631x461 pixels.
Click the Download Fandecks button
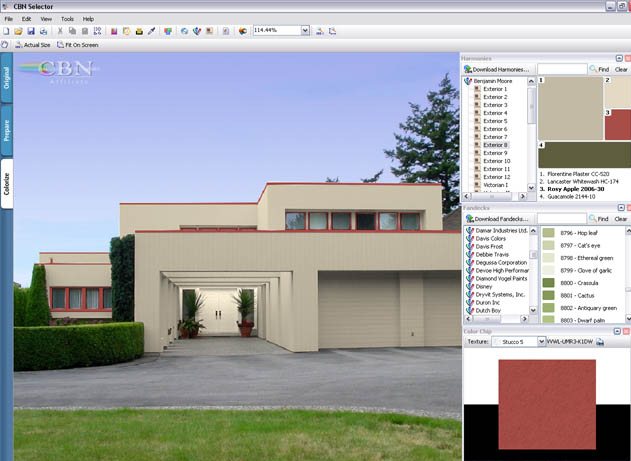(x=498, y=219)
